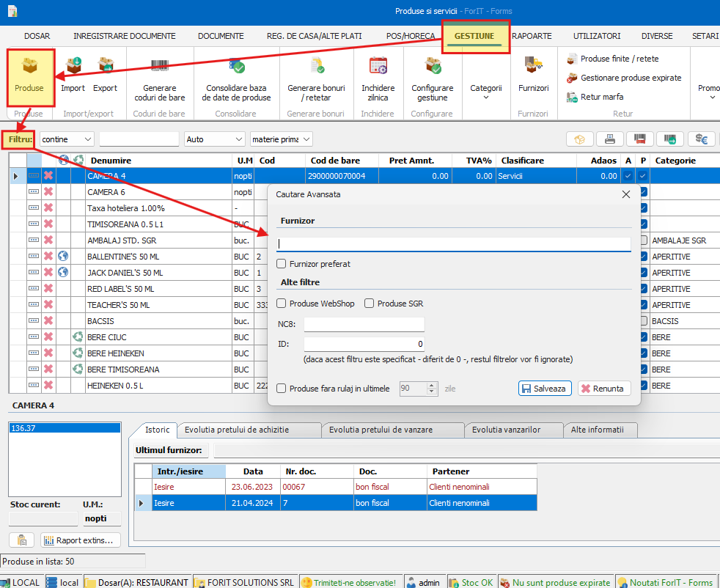Open Inchidere zilnica calendar icon

click(x=378, y=66)
